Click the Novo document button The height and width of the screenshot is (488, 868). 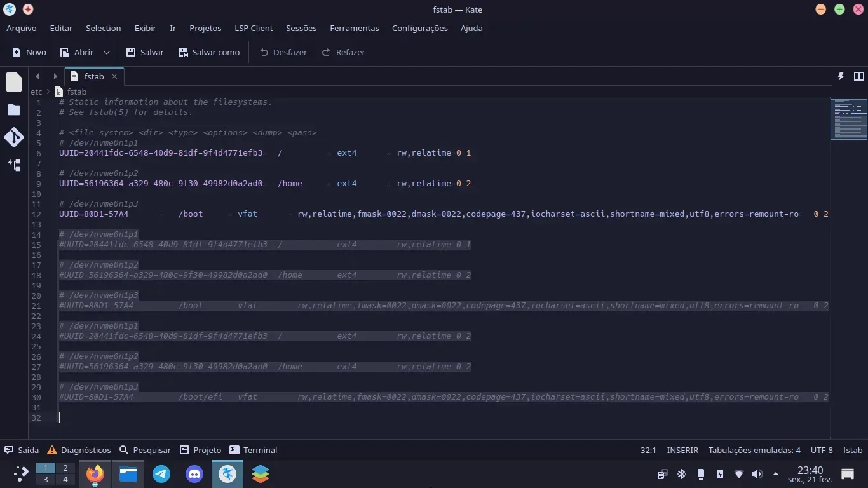pos(29,52)
